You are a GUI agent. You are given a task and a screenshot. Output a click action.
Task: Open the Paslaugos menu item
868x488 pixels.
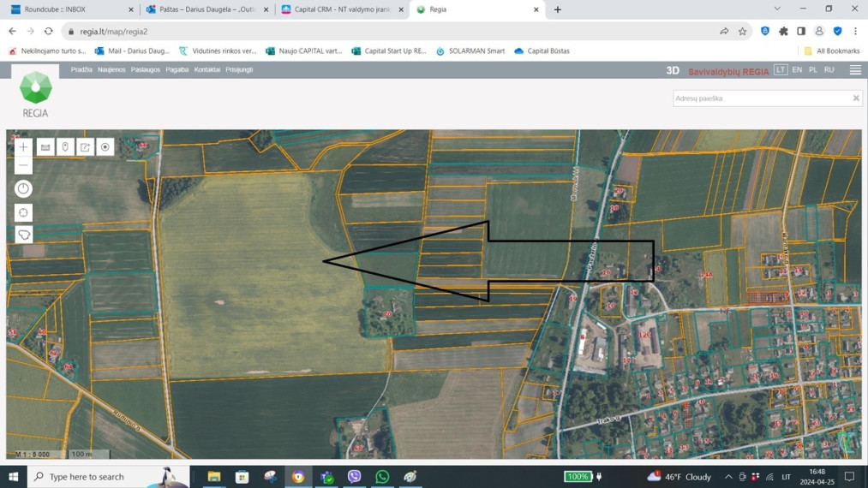pyautogui.click(x=146, y=69)
